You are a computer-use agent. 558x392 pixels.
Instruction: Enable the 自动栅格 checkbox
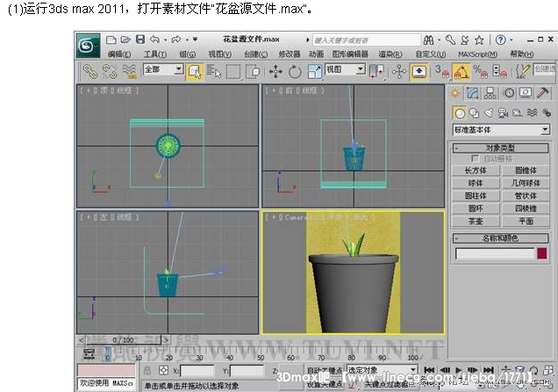(x=475, y=159)
